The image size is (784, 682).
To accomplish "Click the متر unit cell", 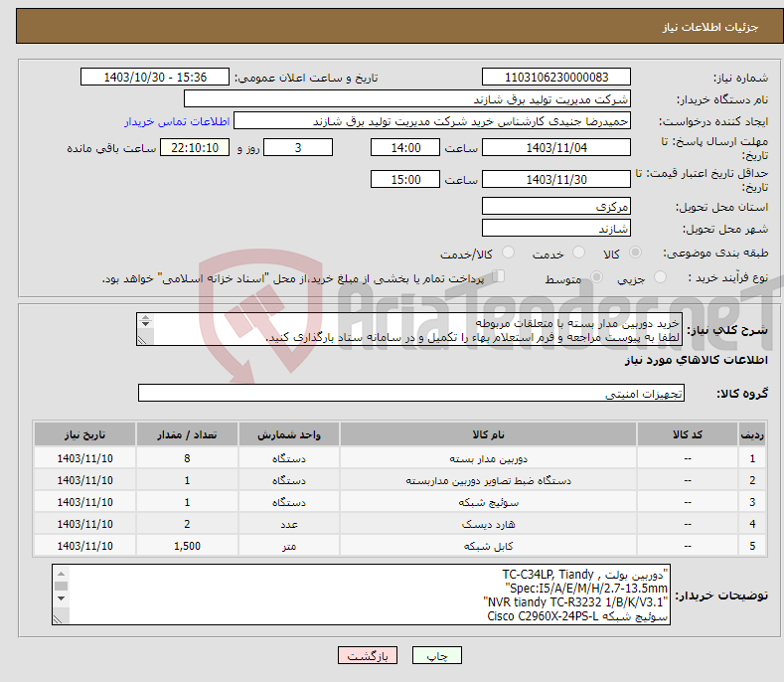I will point(289,546).
